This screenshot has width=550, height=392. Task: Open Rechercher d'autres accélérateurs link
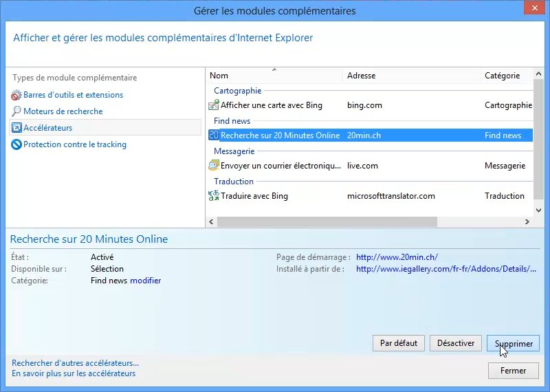tap(76, 362)
